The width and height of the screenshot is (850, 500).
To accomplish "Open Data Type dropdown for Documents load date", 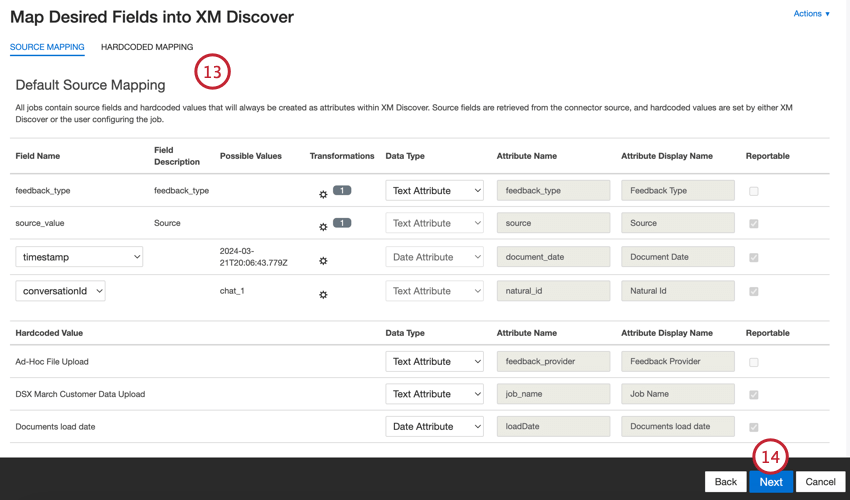I will coord(434,426).
